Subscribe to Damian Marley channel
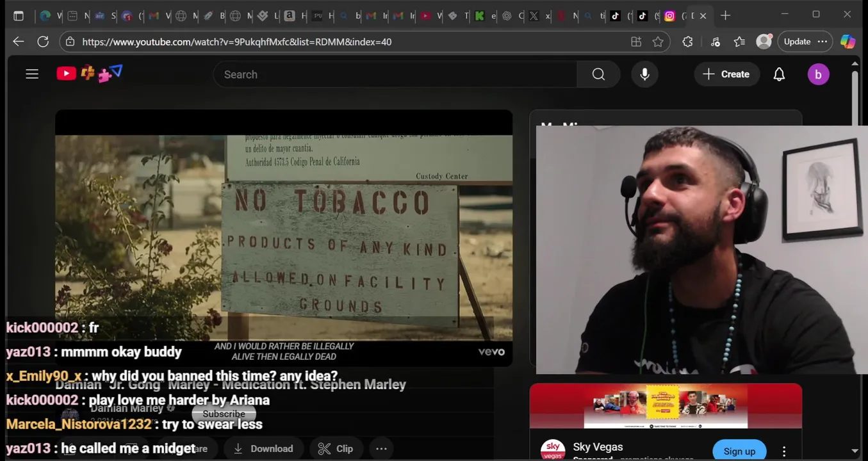The width and height of the screenshot is (868, 461). coord(224,414)
